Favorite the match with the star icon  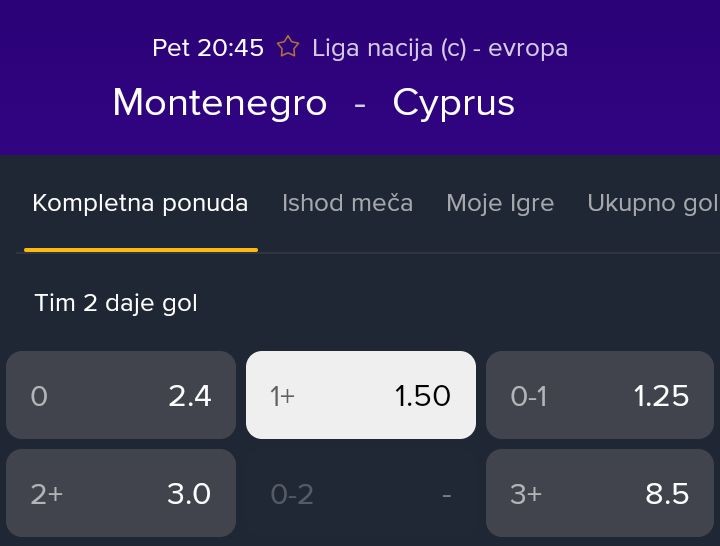point(288,47)
